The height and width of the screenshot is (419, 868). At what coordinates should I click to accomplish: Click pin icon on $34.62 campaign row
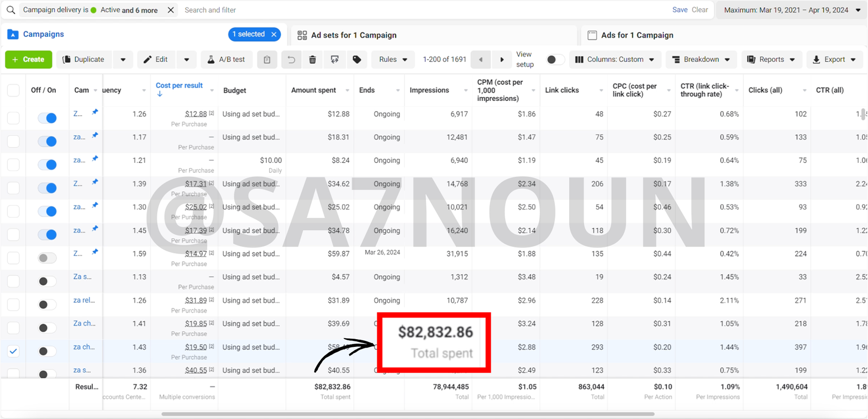click(95, 182)
